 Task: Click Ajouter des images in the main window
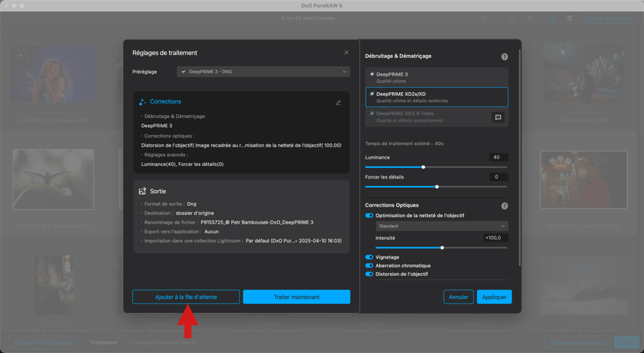point(610,18)
